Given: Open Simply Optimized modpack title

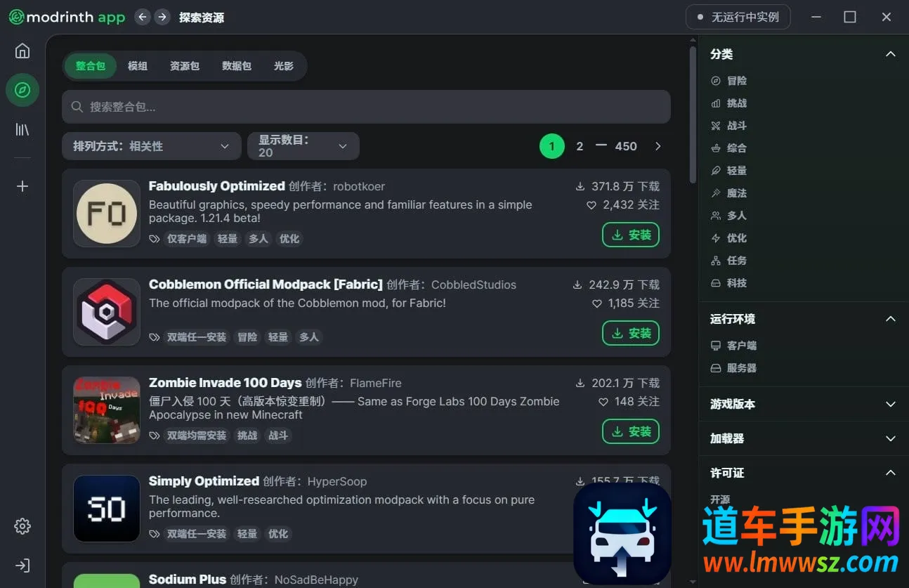Looking at the screenshot, I should coord(204,481).
